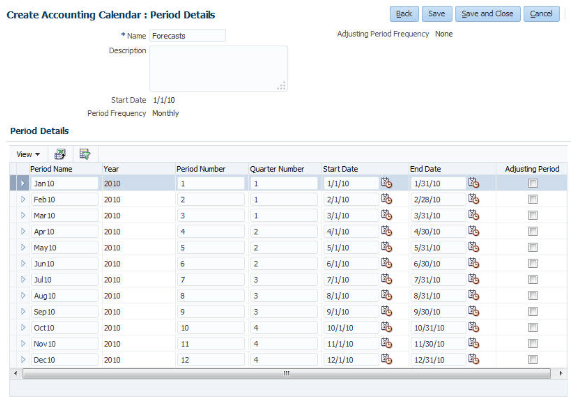This screenshot has height=403, width=572.
Task: Click the second table toolbar icon with green arrow
Action: (85, 154)
